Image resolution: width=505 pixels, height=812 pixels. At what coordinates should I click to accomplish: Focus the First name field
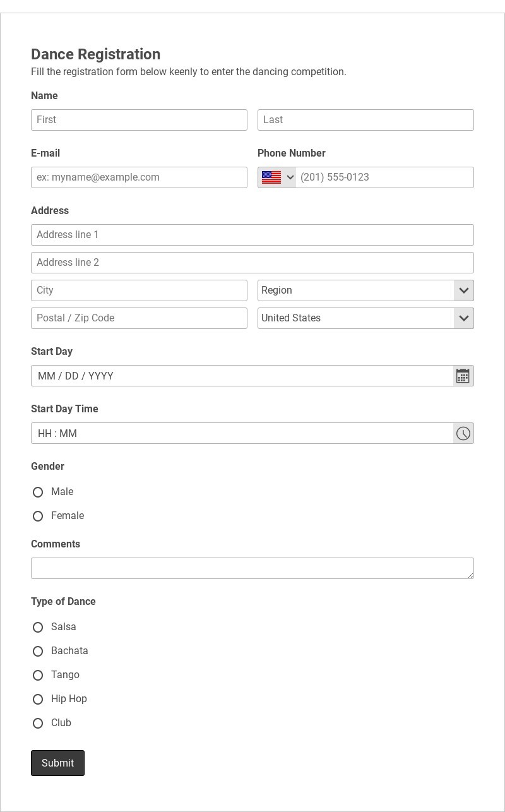pos(139,120)
